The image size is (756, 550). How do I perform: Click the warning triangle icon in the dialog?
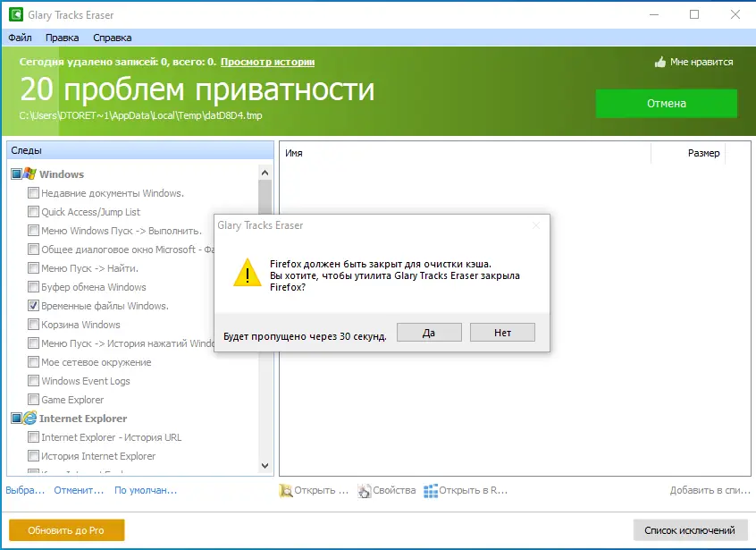[248, 272]
